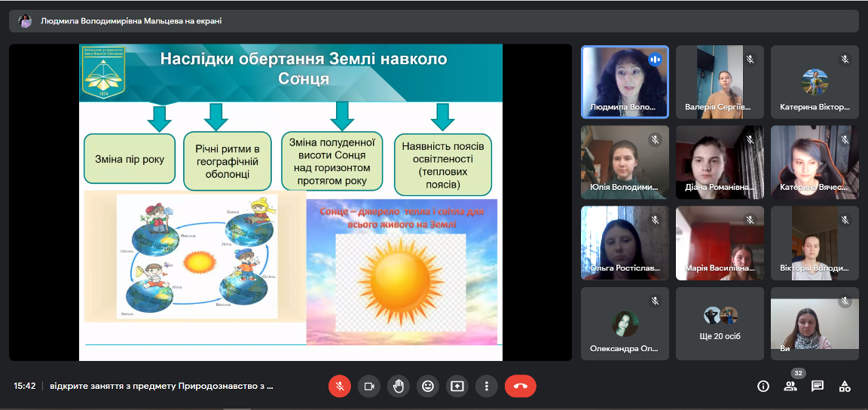Click Валерія Сергіївна's video tile

click(x=720, y=81)
